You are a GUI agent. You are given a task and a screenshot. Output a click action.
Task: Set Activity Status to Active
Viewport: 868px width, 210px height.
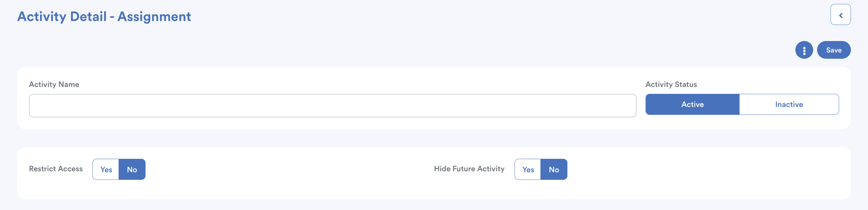click(692, 104)
